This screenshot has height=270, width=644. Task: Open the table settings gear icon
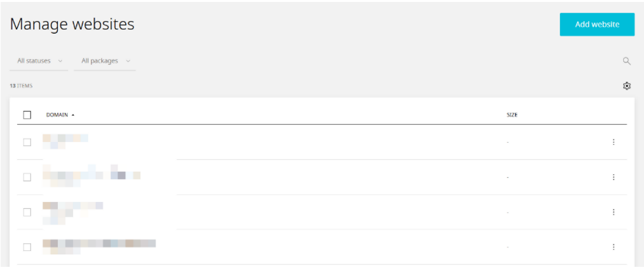click(x=626, y=86)
